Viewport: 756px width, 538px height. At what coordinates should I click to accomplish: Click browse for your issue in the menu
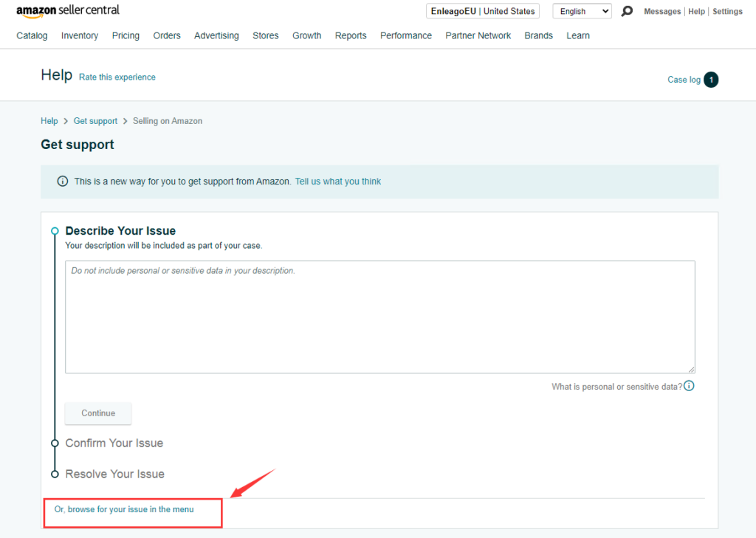124,509
